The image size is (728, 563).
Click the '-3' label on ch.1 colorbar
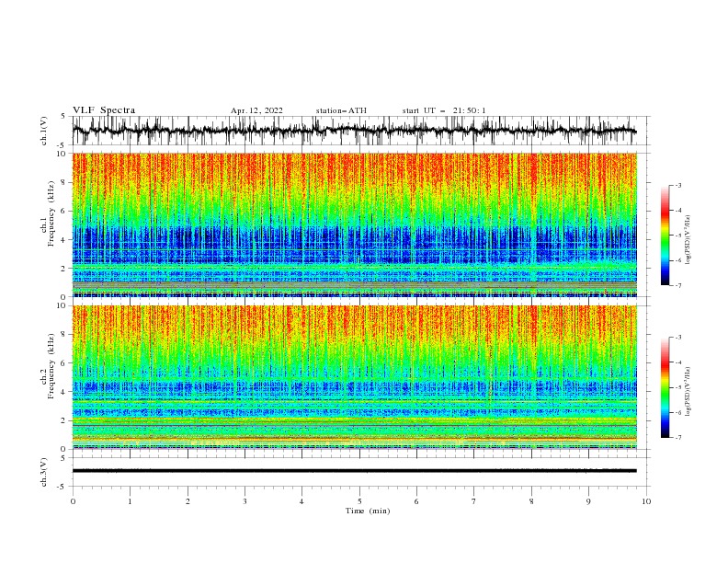click(678, 185)
